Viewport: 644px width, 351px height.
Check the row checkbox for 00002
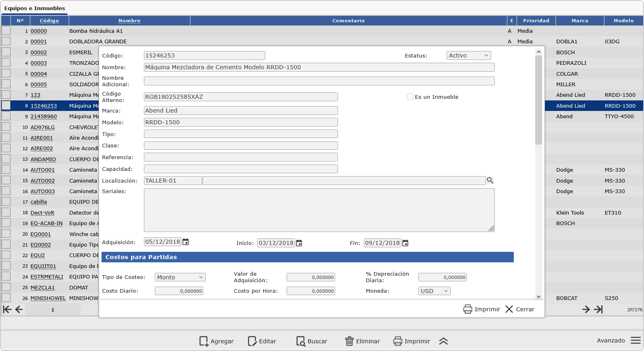(x=6, y=52)
